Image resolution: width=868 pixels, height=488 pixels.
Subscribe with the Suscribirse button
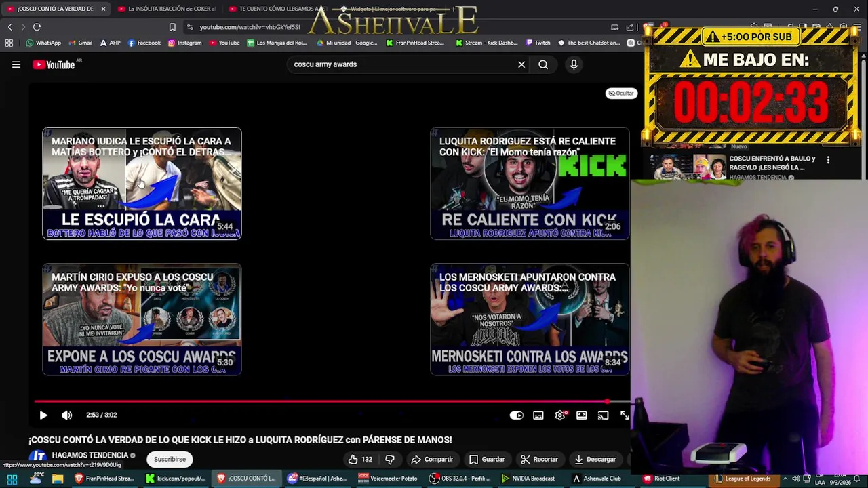tap(170, 459)
